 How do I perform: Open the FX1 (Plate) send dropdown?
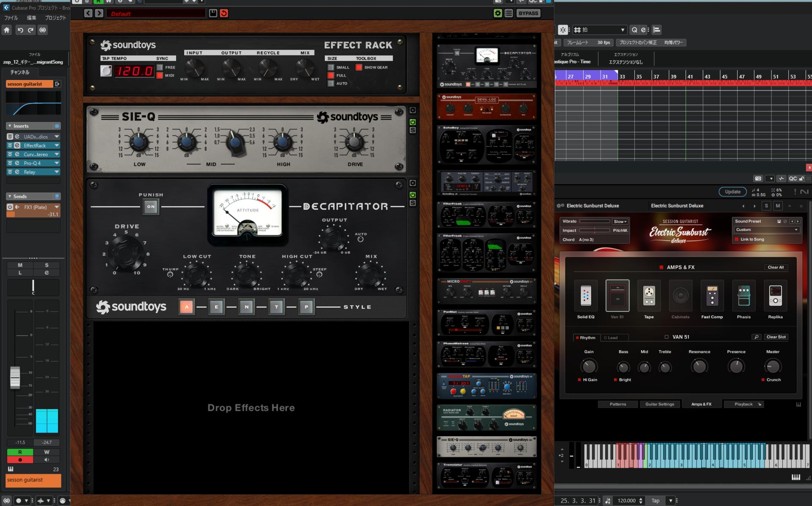[x=57, y=207]
